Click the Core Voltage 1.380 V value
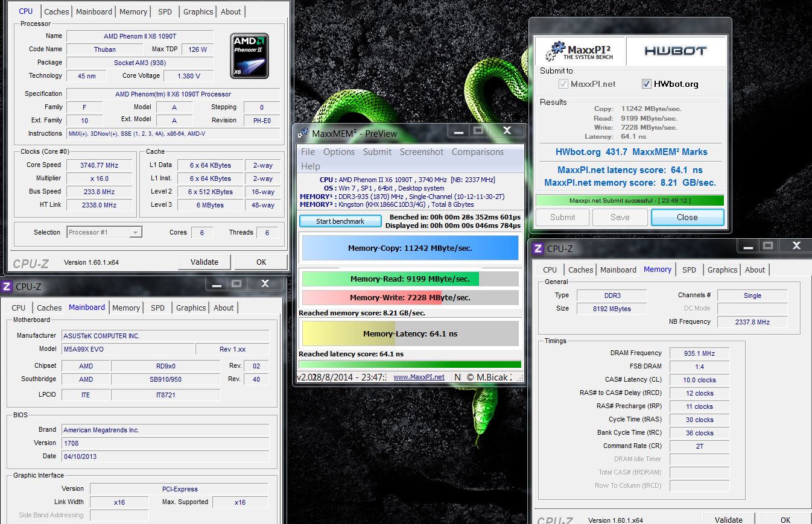Viewport: 812px width, 524px height. pyautogui.click(x=189, y=76)
